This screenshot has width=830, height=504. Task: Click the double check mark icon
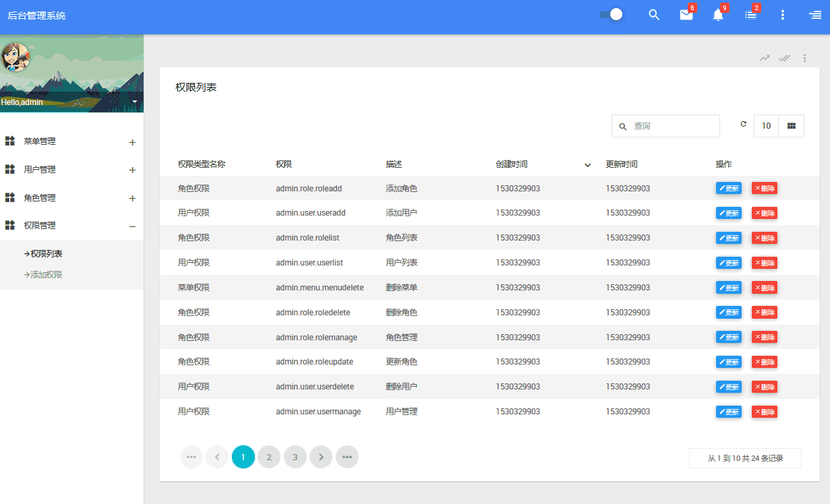(784, 58)
